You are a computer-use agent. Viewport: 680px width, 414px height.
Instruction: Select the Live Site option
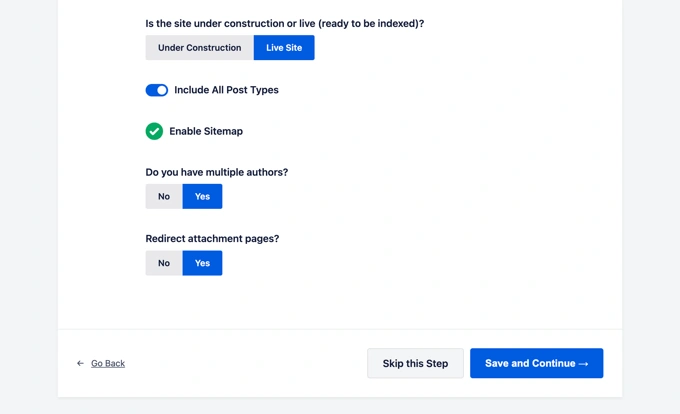[284, 48]
